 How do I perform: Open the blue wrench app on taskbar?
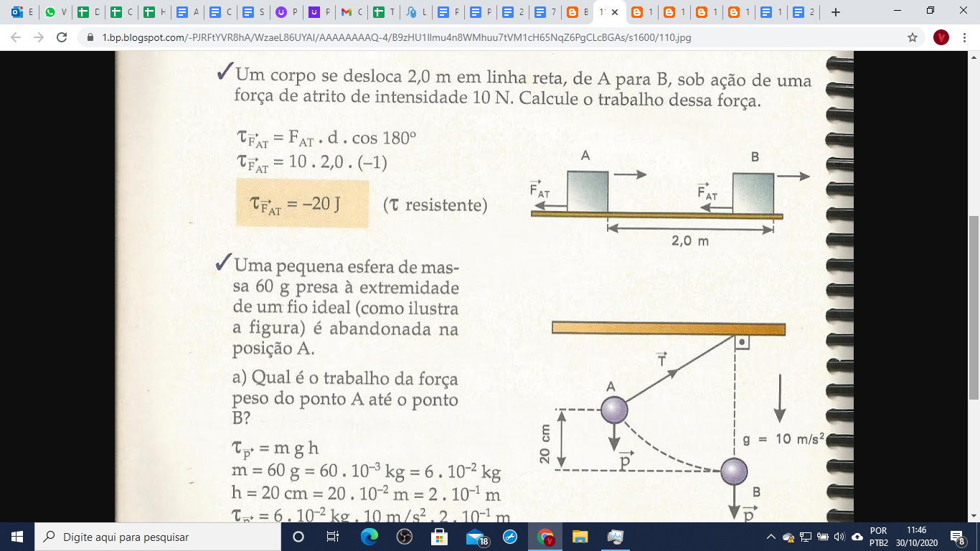pos(510,537)
